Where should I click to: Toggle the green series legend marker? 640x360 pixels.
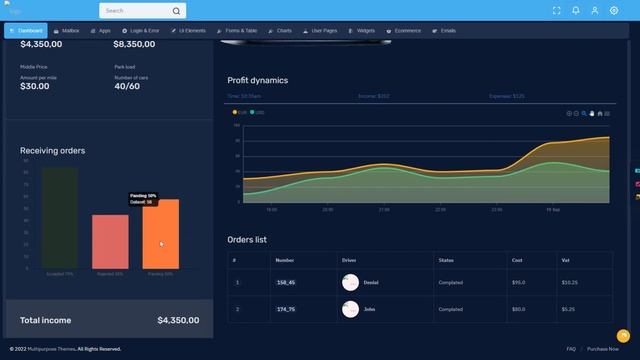[252, 112]
